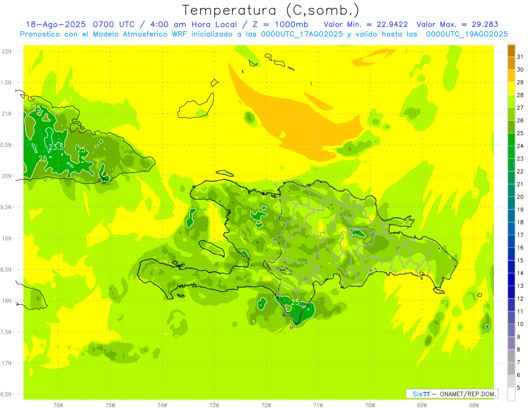
Task: Click the blue colorbar swatch between 15 and 16
Action: click(511, 254)
